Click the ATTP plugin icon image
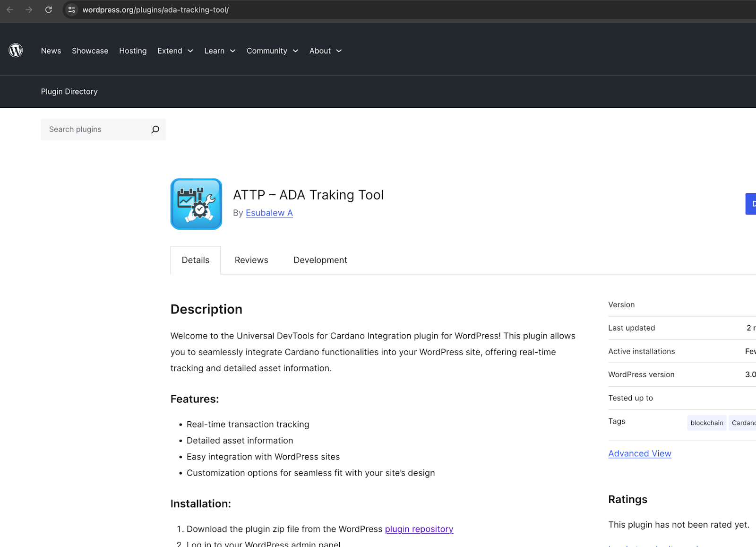This screenshot has height=547, width=756. (x=196, y=204)
